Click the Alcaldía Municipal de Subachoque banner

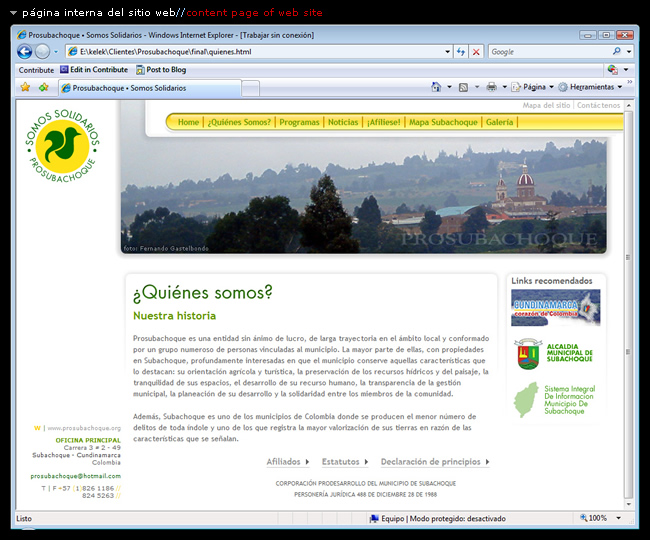[x=555, y=354]
